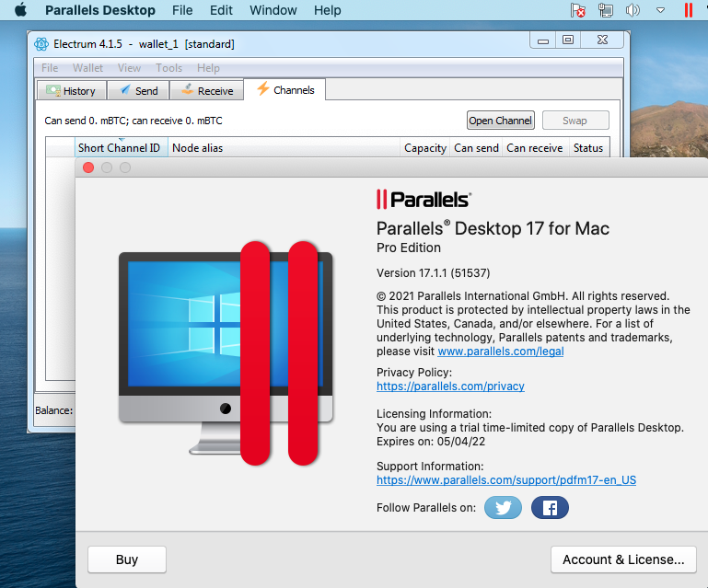Click the Electrum logo in the title bar
Screen dimensions: 708x588
(x=41, y=44)
